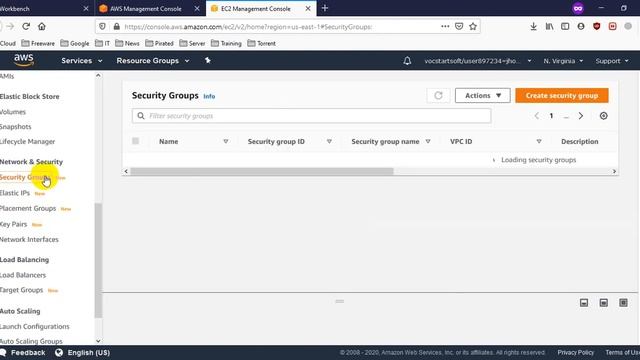
Task: Switch to EC2 Management Console tab
Action: pos(256,8)
